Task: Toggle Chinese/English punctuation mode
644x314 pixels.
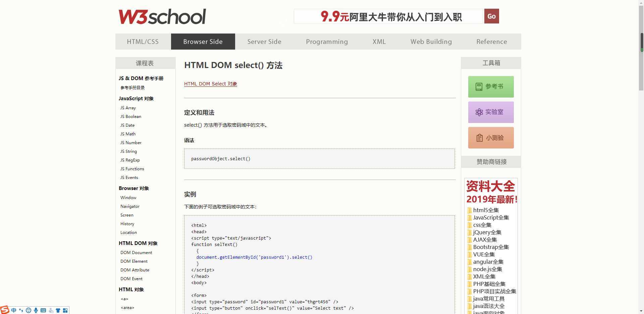Action: click(x=21, y=310)
